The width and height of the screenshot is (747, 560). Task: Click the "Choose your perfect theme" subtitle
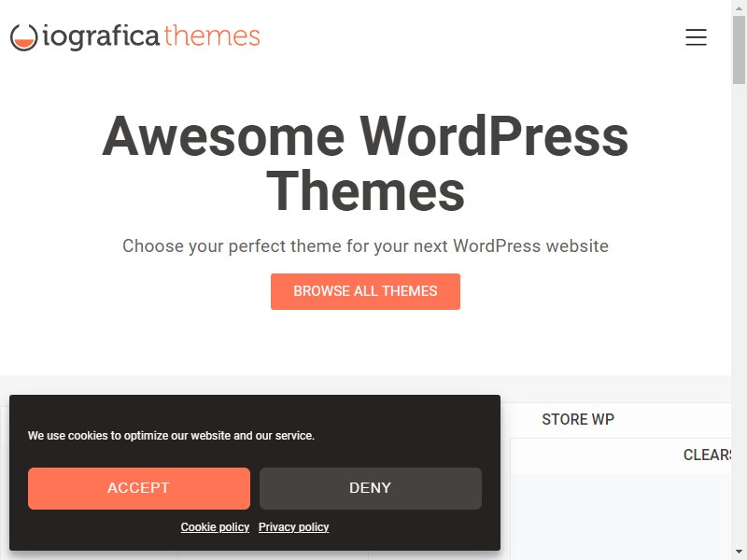click(365, 246)
